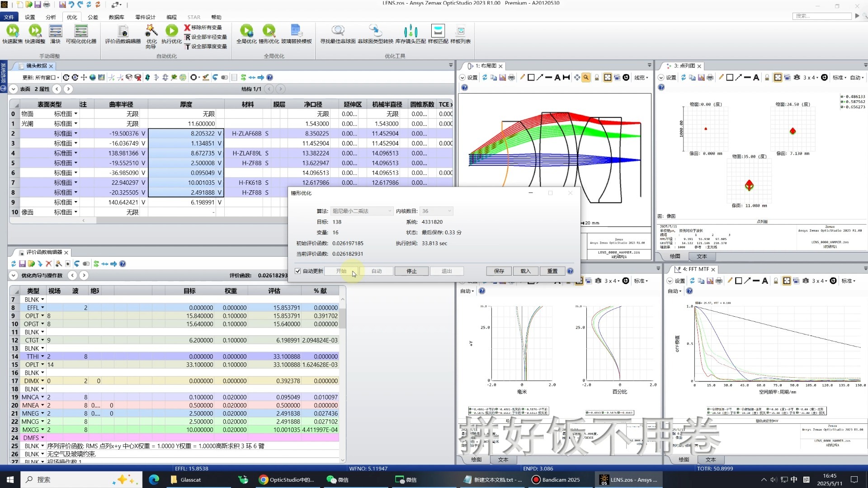Launch 全局优化 global optimization
The height and width of the screenshot is (488, 868).
point(246,31)
